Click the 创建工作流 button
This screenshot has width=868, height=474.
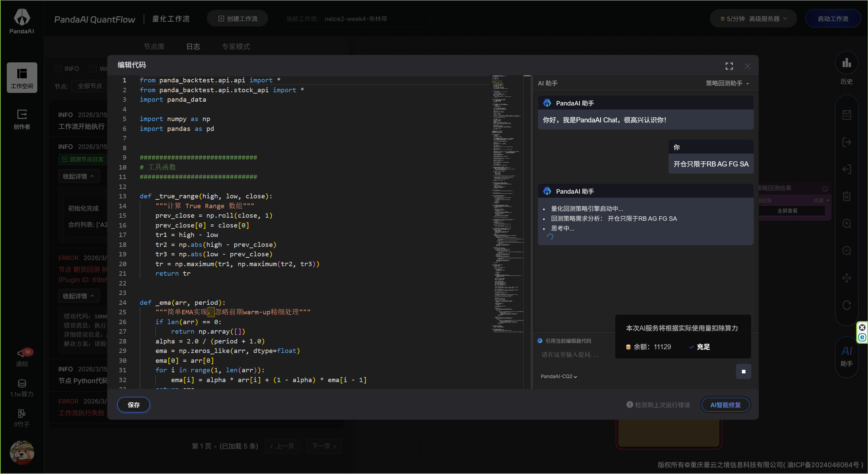tap(237, 19)
